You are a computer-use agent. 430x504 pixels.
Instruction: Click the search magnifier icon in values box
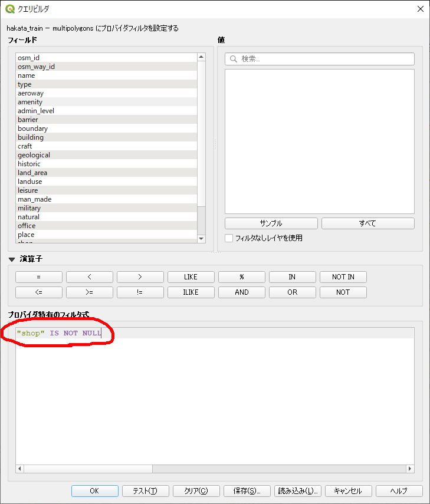234,59
